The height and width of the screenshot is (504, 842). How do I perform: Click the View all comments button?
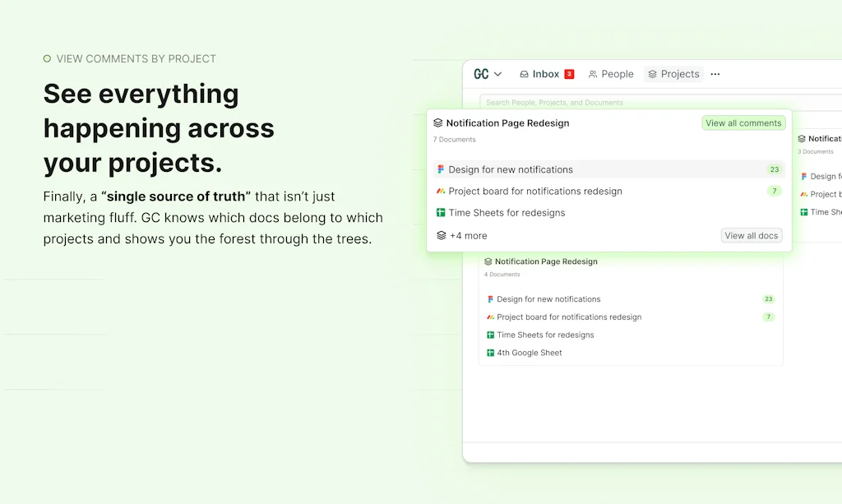743,123
